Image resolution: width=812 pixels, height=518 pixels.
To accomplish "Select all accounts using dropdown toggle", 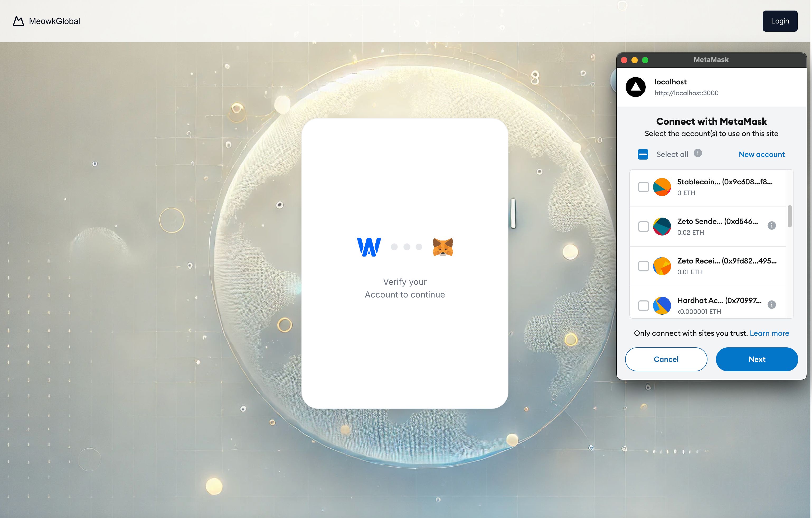I will 643,154.
